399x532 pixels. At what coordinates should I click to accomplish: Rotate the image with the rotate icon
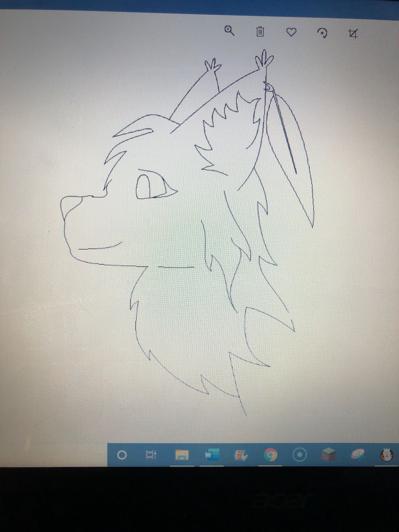pos(323,33)
